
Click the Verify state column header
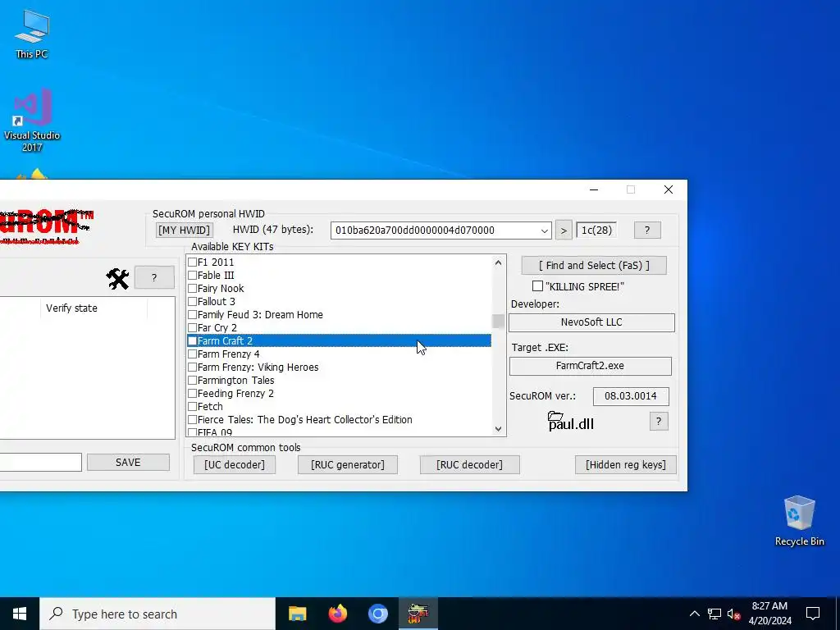tap(94, 308)
